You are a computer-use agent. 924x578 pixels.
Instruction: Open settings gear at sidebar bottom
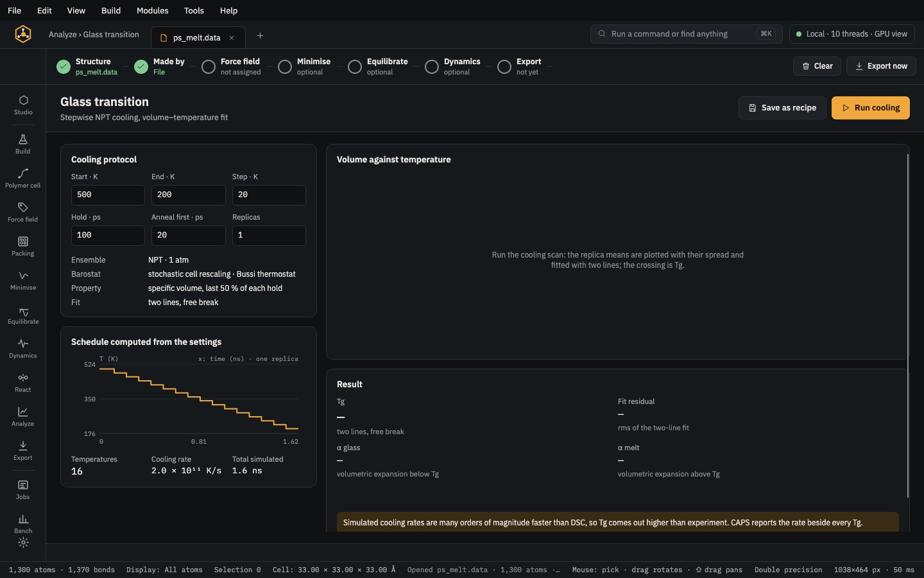(23, 543)
